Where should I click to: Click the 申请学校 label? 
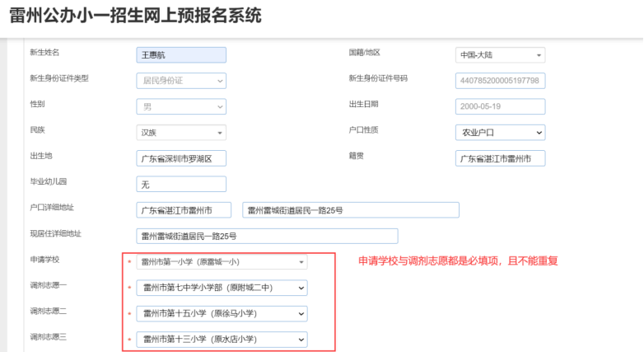44,260
